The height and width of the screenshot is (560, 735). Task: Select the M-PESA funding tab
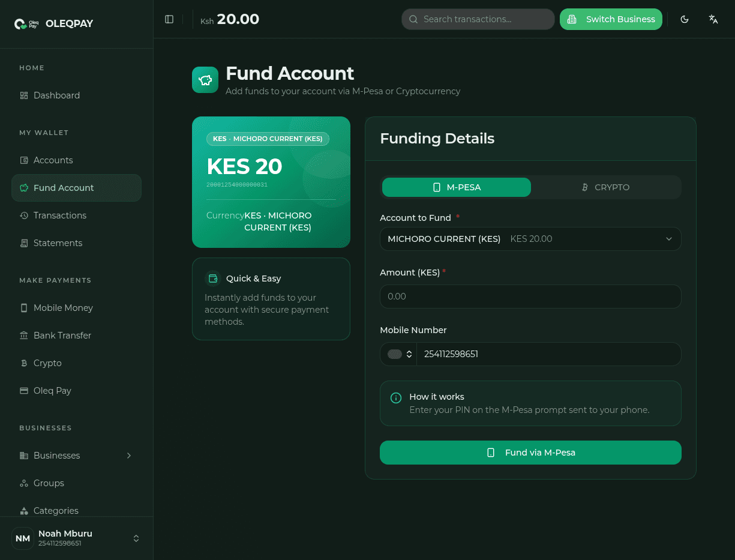[x=457, y=187]
